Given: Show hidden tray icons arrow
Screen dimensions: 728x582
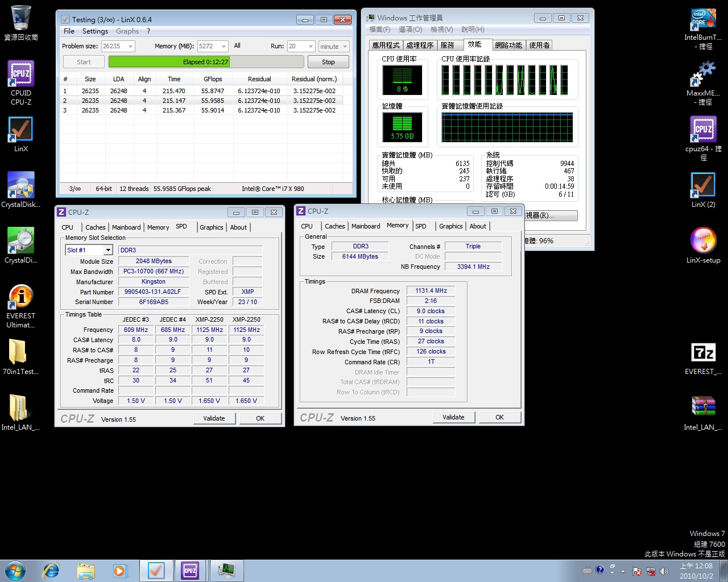Looking at the screenshot, I should click(x=623, y=571).
